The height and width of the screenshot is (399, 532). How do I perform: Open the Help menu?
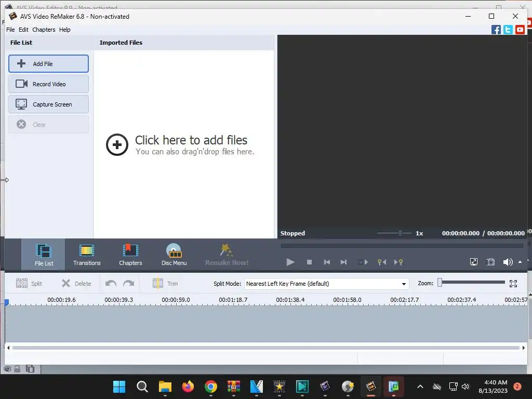pos(65,30)
